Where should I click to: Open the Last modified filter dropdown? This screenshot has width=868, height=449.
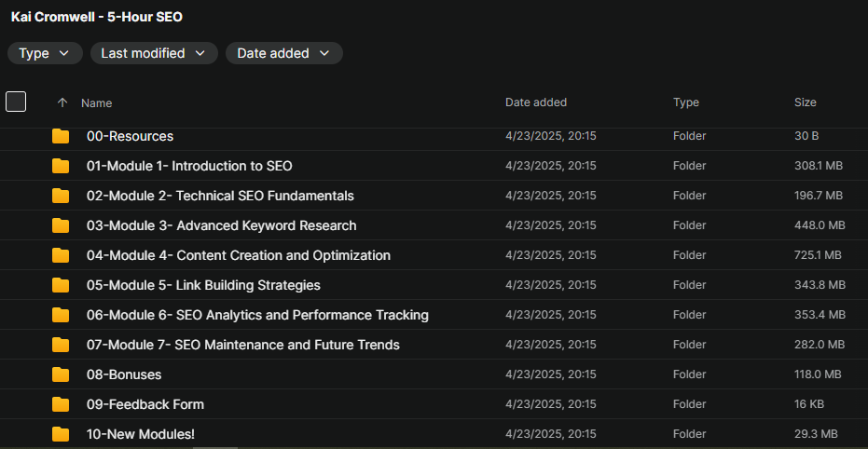[154, 53]
